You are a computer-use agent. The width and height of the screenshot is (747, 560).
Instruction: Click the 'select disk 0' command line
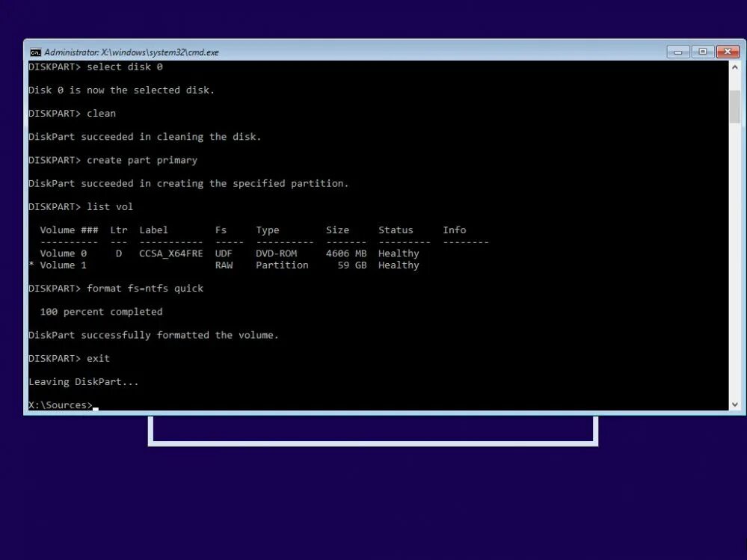(x=96, y=67)
